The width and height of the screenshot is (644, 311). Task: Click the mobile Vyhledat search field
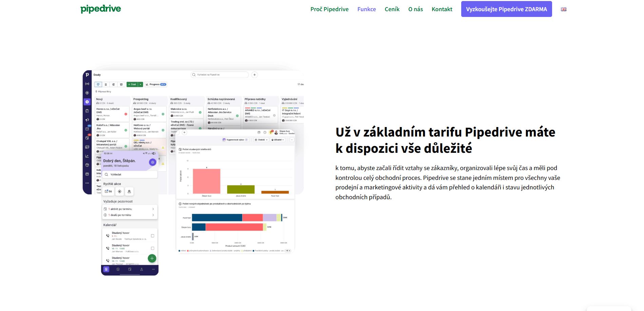tap(130, 174)
